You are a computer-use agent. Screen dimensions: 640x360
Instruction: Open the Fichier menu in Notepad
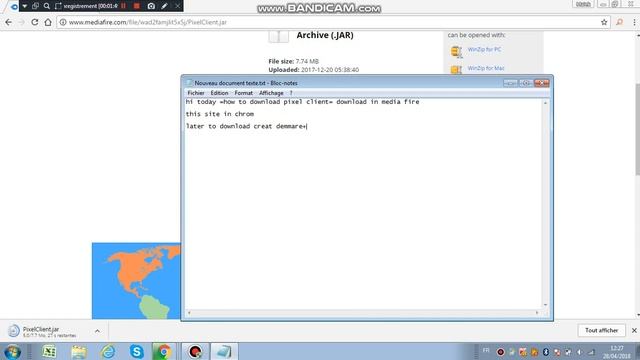(x=196, y=93)
